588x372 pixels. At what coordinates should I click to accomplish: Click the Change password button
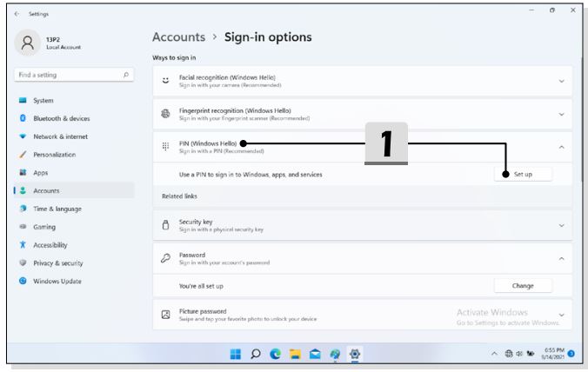tap(523, 285)
